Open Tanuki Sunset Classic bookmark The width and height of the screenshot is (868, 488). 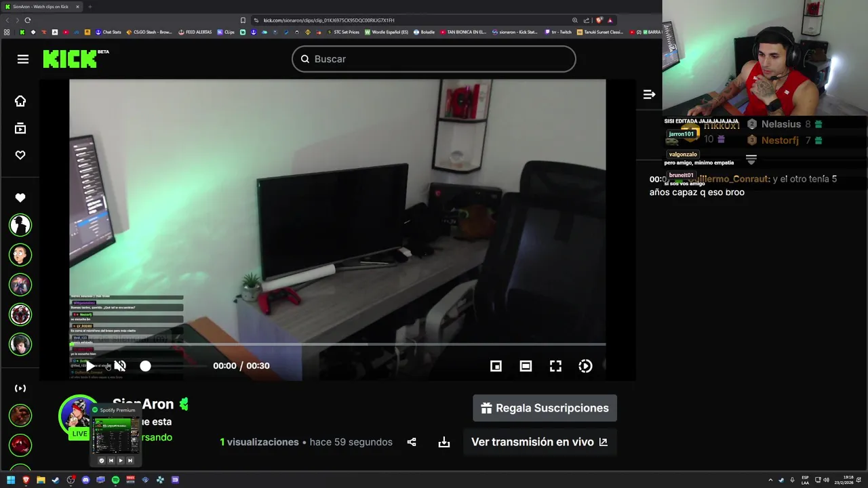pos(600,32)
